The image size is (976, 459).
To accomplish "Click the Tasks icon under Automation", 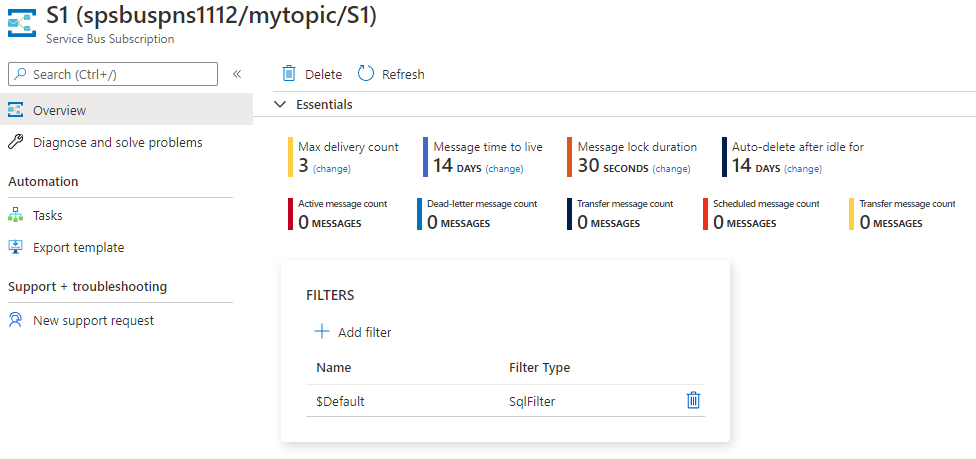I will coord(15,215).
